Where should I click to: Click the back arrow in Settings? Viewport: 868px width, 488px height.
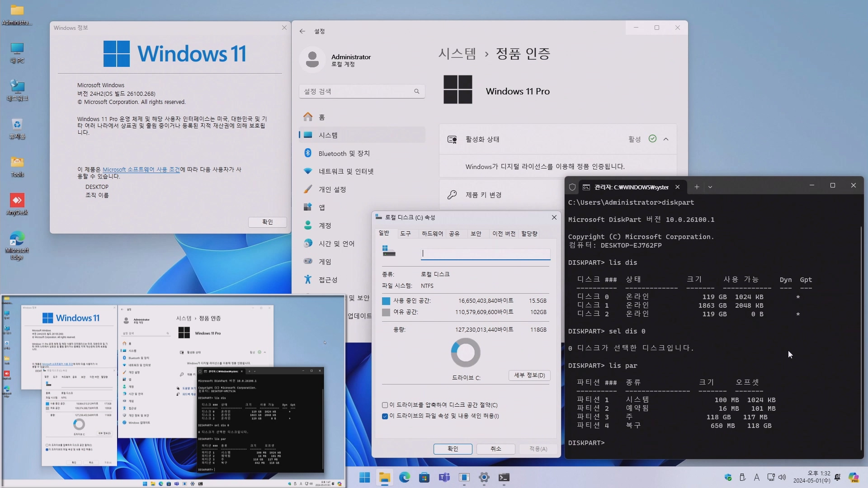[x=302, y=31]
